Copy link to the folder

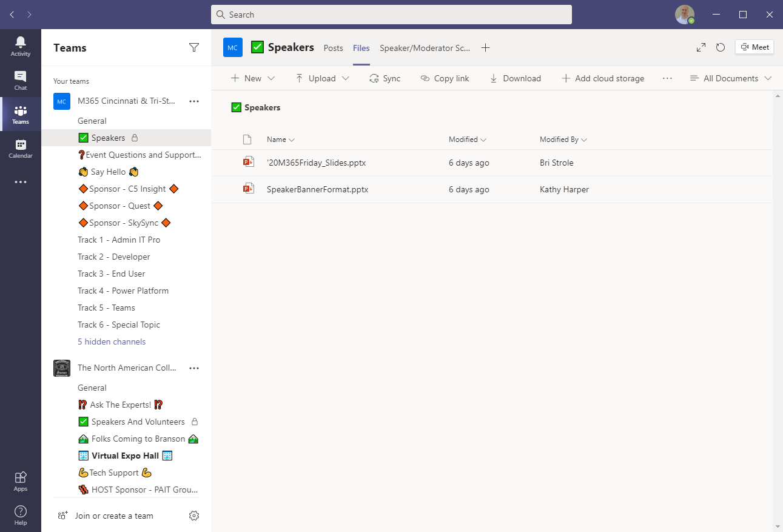[445, 78]
